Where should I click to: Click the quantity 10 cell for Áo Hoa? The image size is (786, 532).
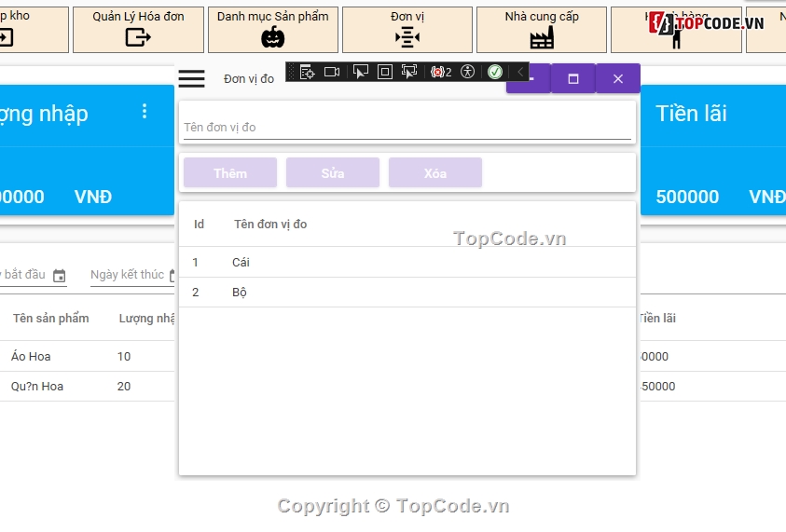[124, 356]
